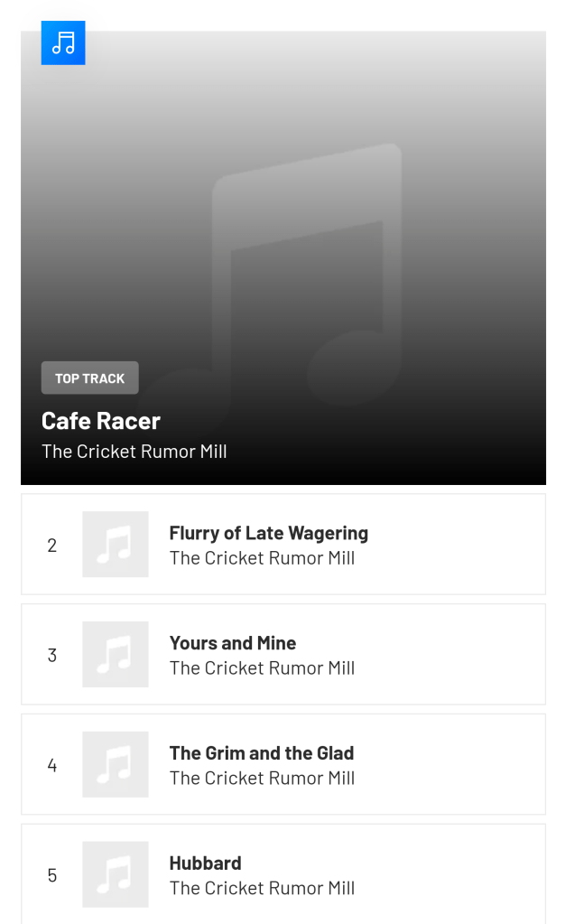Click the rank number 2 in the list
This screenshot has width=565, height=924.
pos(52,546)
